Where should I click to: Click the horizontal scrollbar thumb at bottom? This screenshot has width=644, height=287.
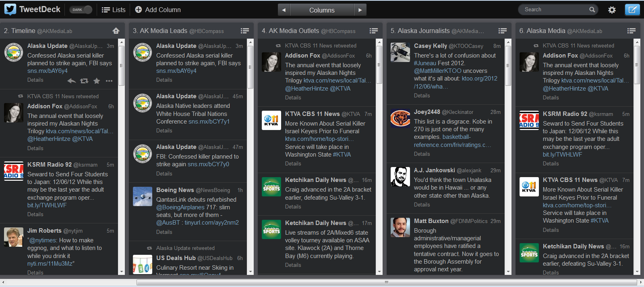click(x=386, y=282)
